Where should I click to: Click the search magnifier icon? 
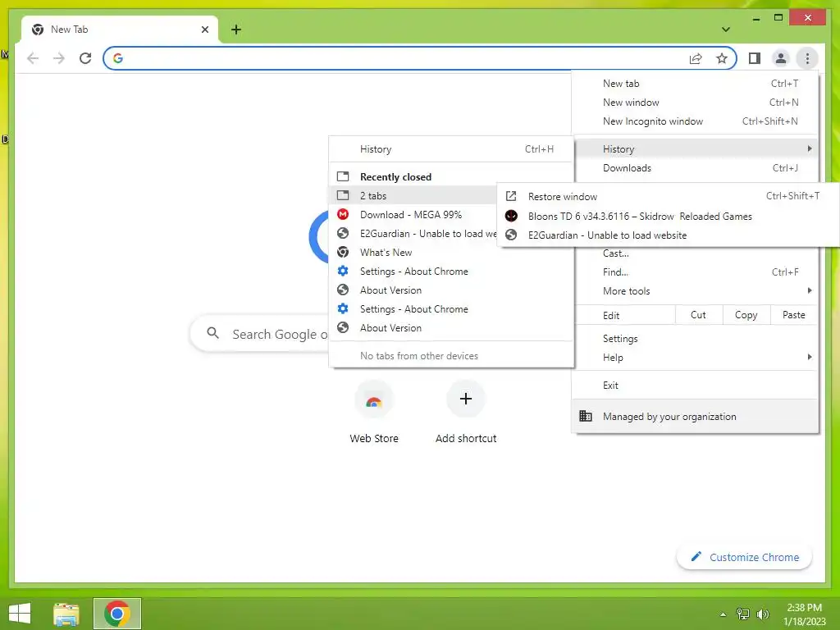click(212, 333)
